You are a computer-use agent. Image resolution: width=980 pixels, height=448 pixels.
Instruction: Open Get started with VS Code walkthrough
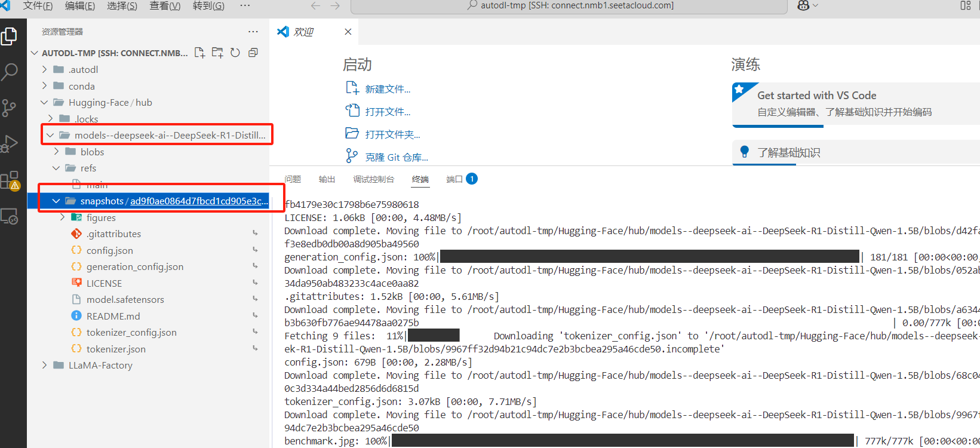point(856,105)
